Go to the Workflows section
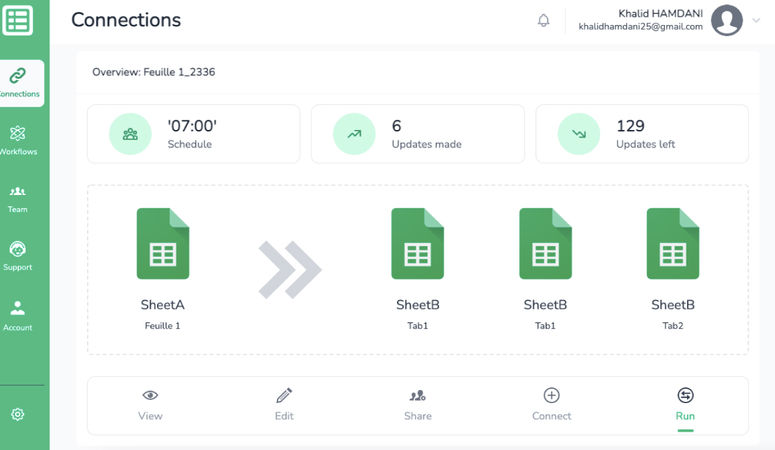The height and width of the screenshot is (450, 775). 18,140
